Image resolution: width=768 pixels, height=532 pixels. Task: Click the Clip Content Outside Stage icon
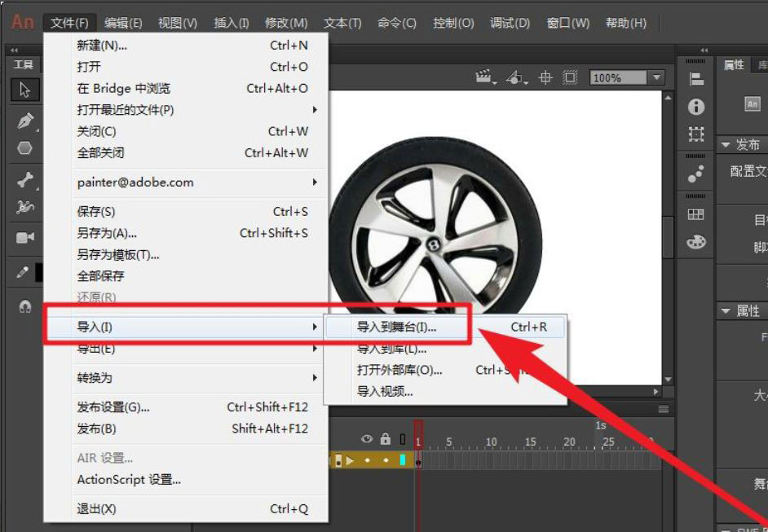point(570,77)
